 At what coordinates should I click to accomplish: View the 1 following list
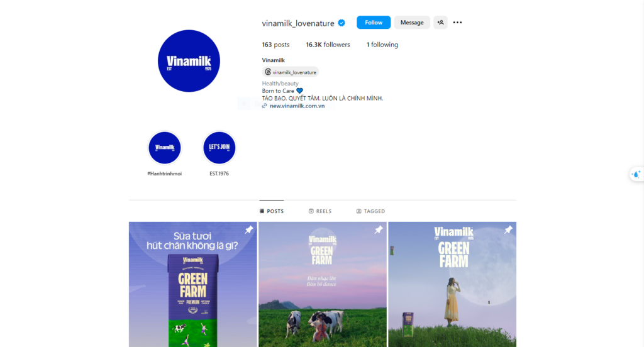pyautogui.click(x=382, y=45)
